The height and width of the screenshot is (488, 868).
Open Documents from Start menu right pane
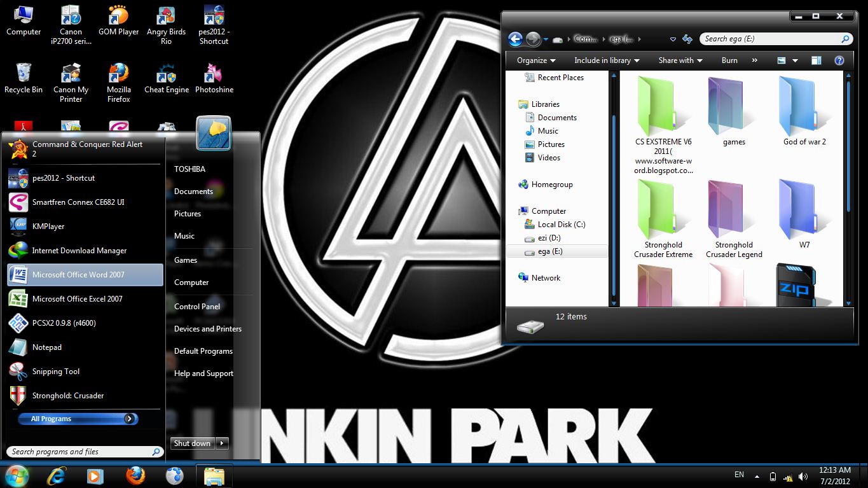193,192
